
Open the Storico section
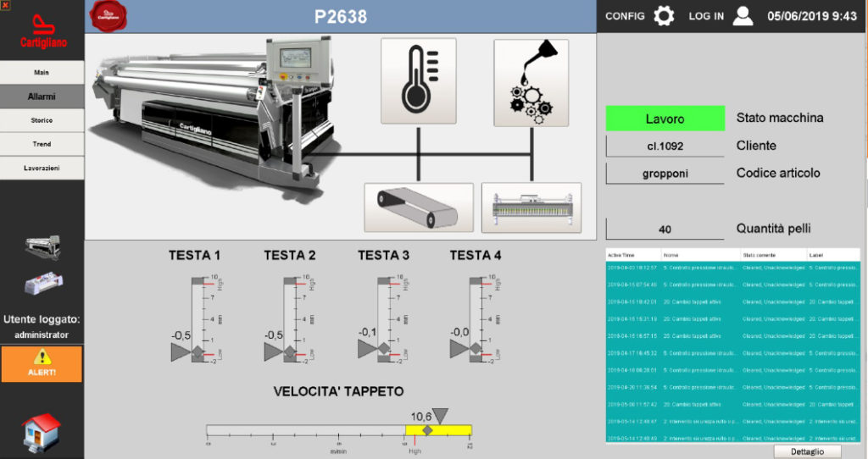pyautogui.click(x=42, y=120)
